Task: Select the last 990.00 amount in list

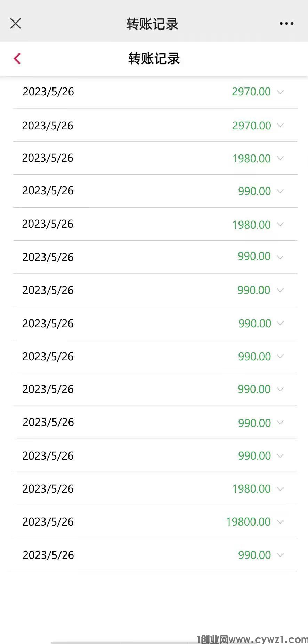Action: [x=254, y=555]
